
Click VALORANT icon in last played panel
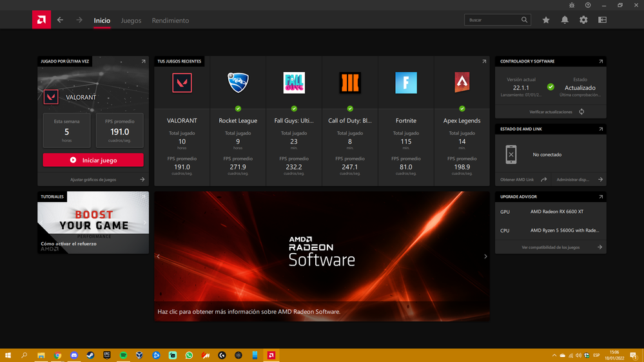[51, 97]
